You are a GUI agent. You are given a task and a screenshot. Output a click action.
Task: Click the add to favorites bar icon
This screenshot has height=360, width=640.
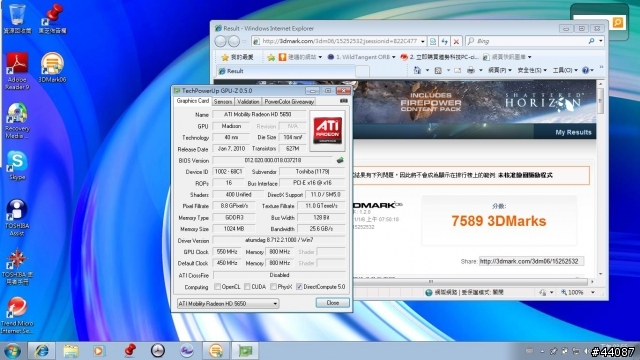pos(271,57)
